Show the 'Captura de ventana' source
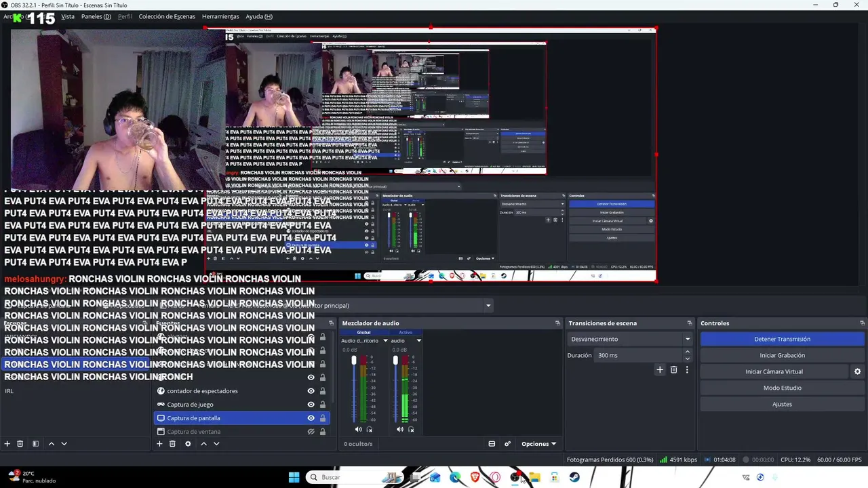Image resolution: width=868 pixels, height=488 pixels. point(311,432)
